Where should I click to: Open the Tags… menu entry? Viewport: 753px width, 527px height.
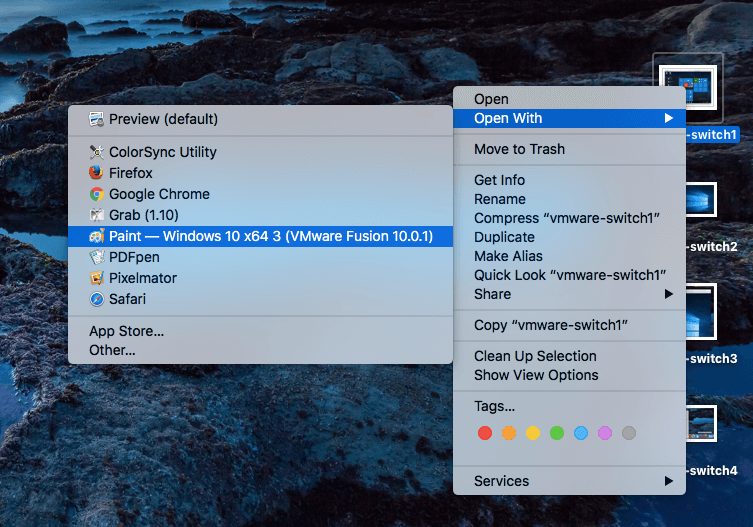click(569, 406)
